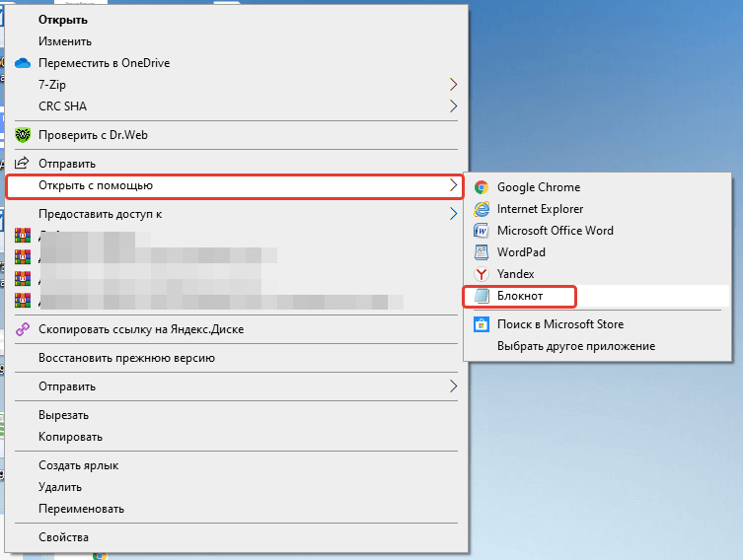Click the Yandex.Disk link icon
Screen dimensions: 743x560
click(23, 329)
